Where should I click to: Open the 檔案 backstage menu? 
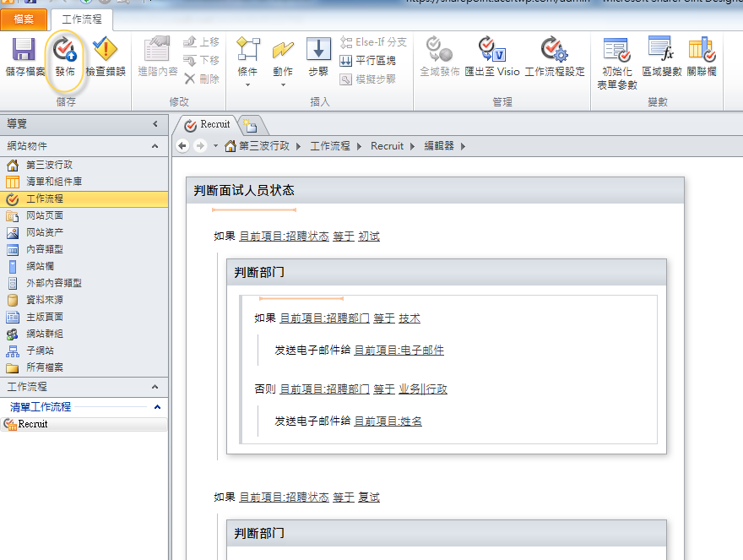(24, 18)
